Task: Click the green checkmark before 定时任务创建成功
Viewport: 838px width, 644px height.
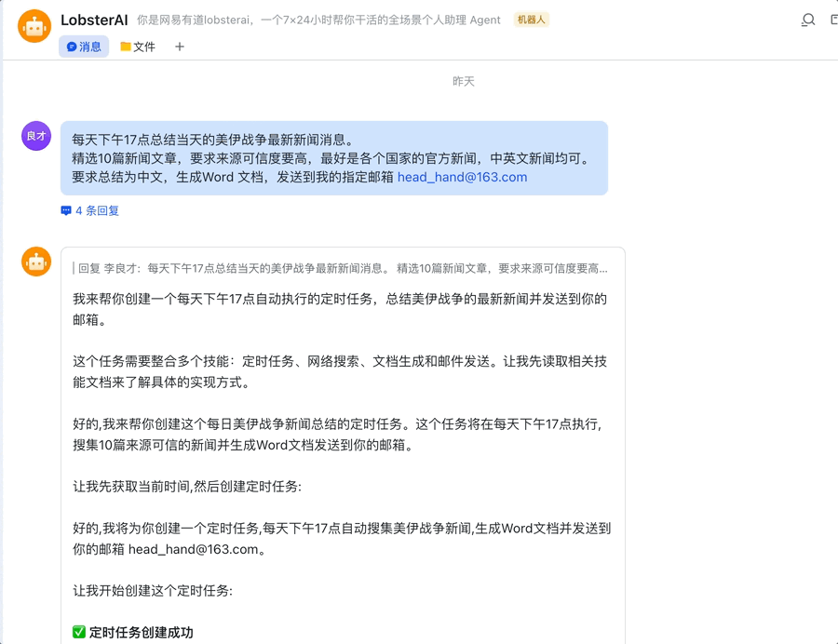Action: tap(78, 631)
